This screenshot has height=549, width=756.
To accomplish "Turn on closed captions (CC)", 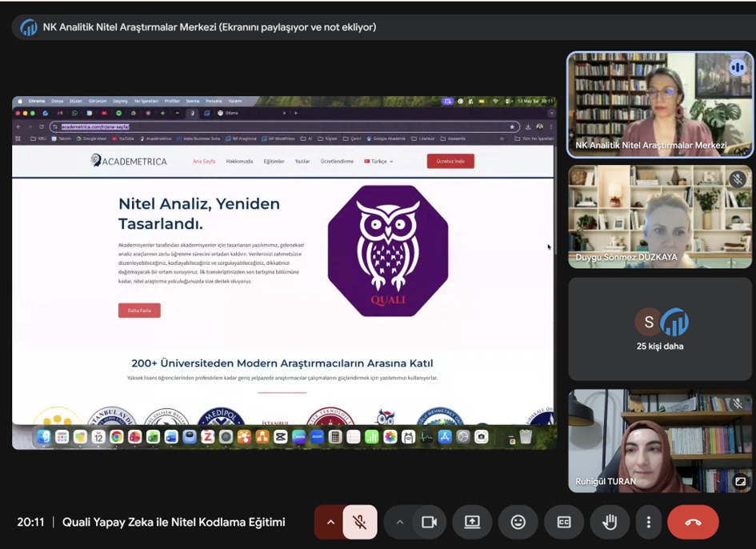I will pos(564,522).
